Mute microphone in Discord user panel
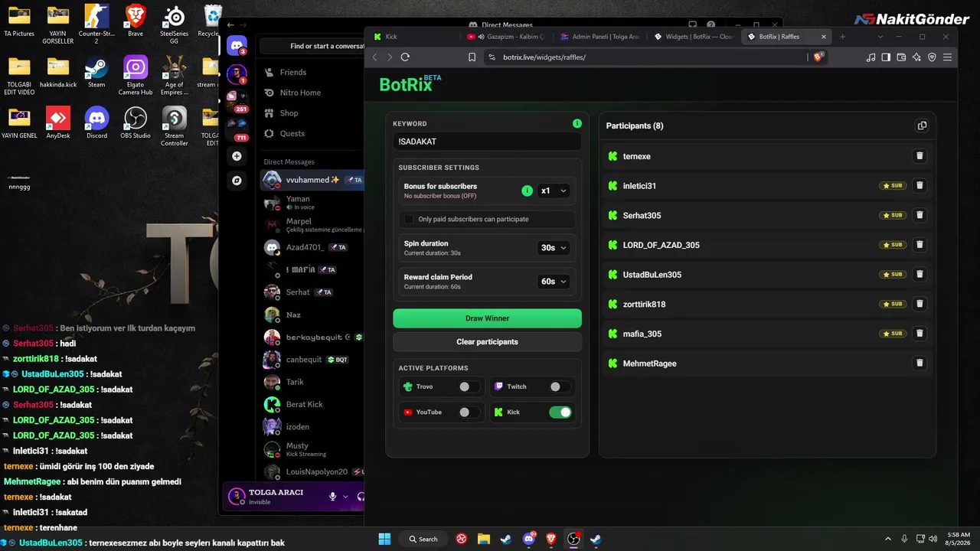Viewport: 980px width, 551px height. 332,497
